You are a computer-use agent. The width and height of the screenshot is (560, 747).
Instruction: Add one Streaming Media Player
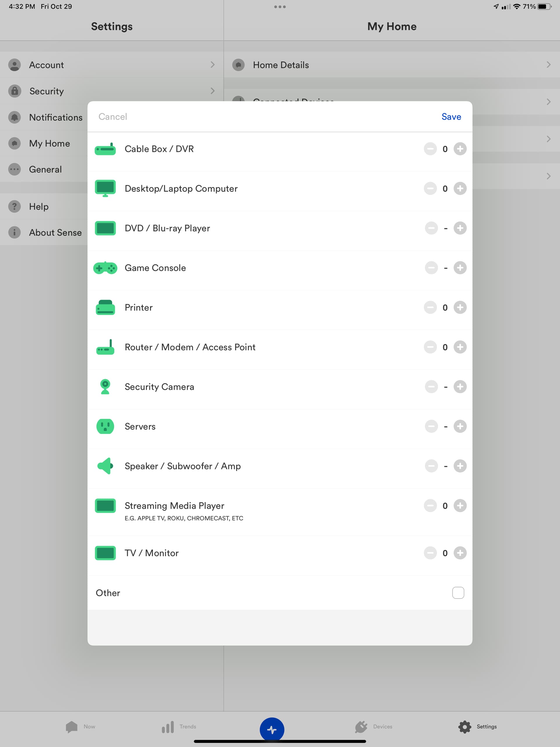(x=460, y=505)
